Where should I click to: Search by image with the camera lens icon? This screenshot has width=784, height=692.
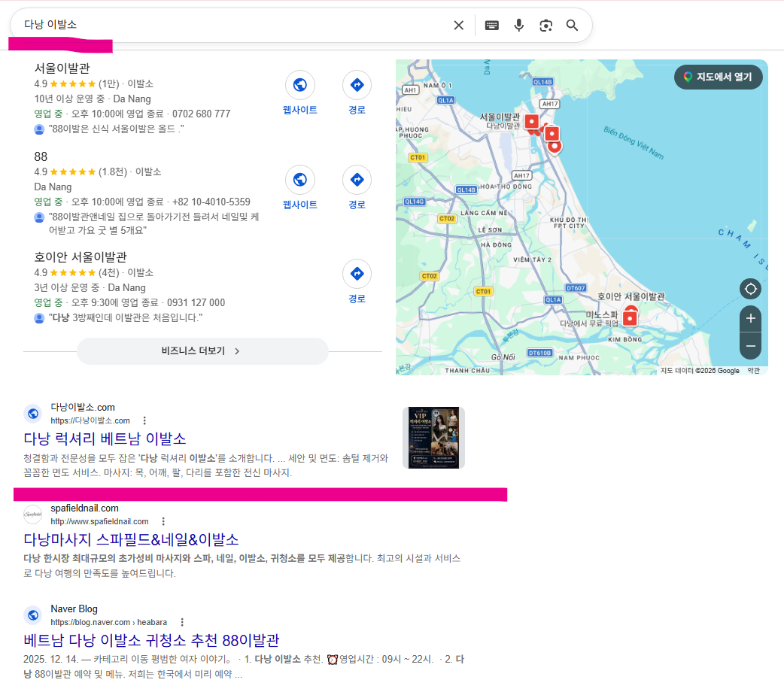click(x=546, y=26)
